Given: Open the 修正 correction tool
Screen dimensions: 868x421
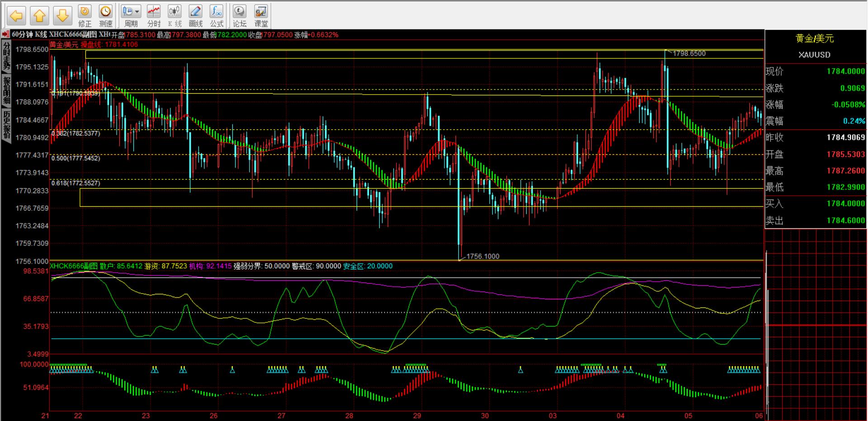Looking at the screenshot, I should pos(85,16).
